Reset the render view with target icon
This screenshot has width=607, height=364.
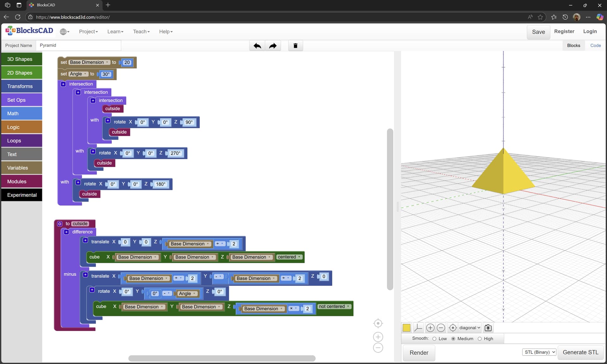453,328
